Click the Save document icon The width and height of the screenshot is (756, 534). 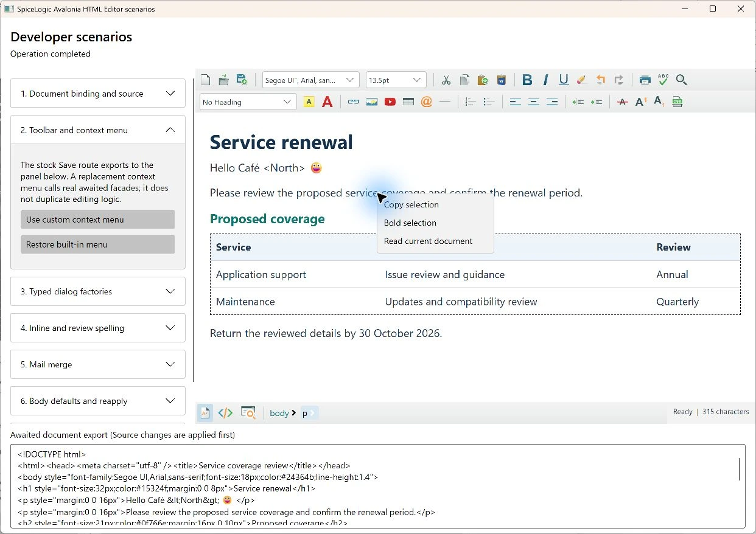click(242, 80)
